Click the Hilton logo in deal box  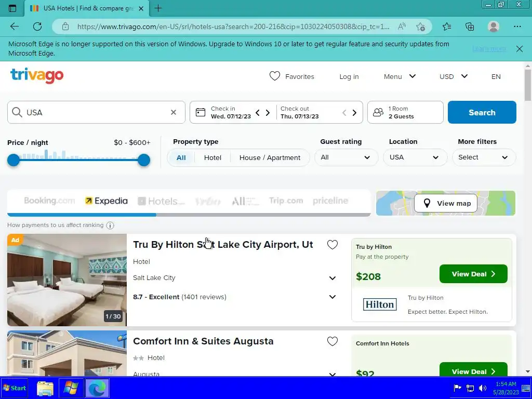379,304
